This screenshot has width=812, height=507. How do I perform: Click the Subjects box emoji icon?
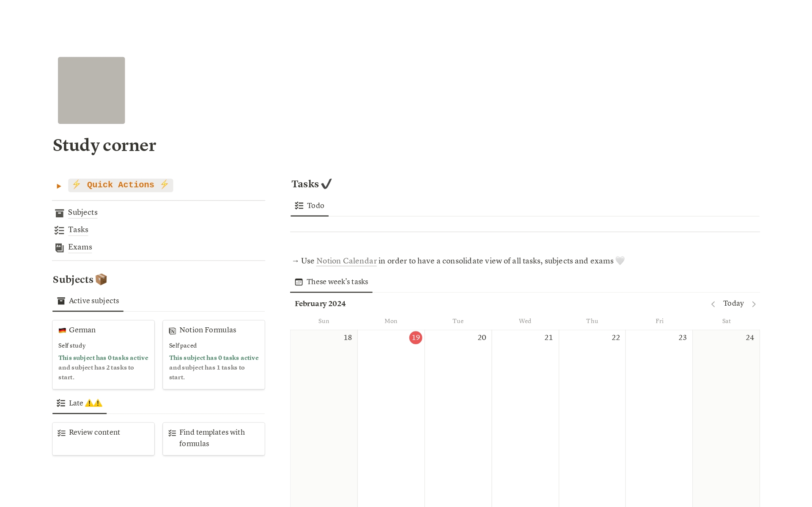[102, 280]
